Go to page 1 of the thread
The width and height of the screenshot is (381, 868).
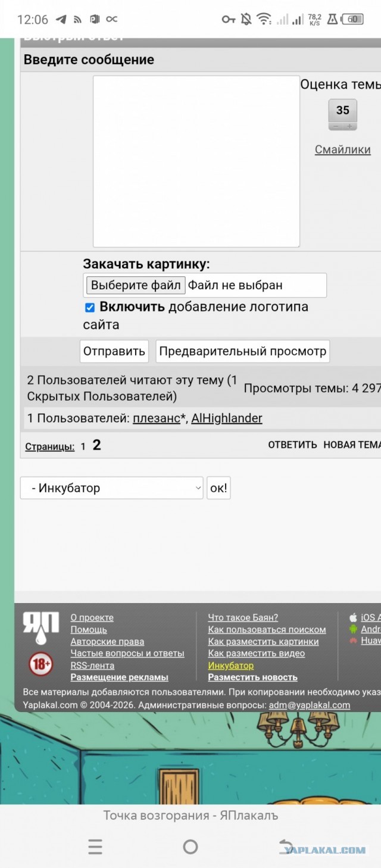(x=83, y=446)
